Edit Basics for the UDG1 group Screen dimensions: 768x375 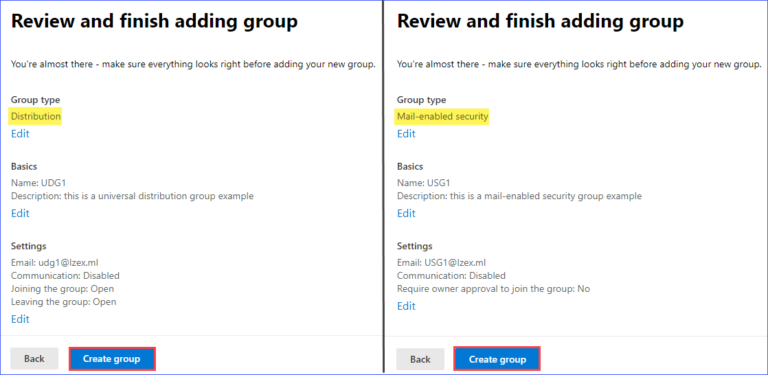[20, 213]
